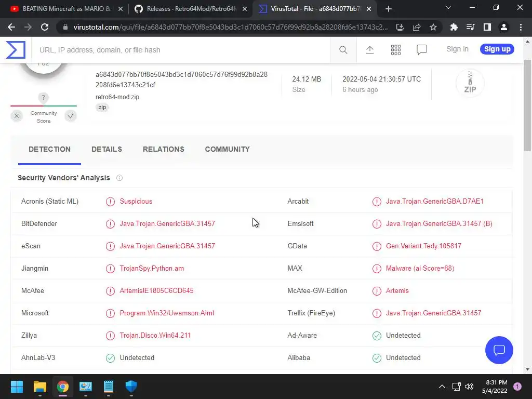Open the notification badge in the system tray
The width and height of the screenshot is (532, 399).
[x=517, y=387]
